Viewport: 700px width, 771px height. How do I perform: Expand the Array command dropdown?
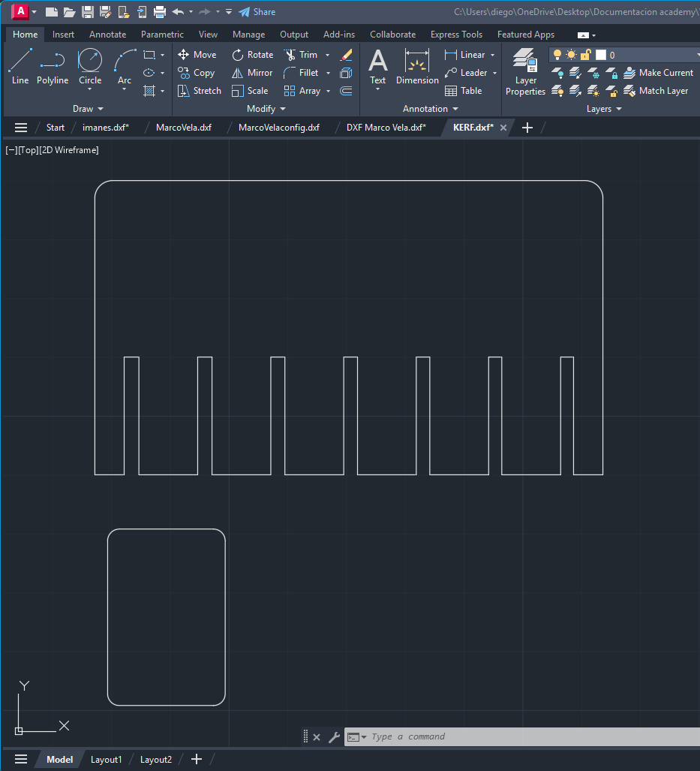(x=328, y=90)
